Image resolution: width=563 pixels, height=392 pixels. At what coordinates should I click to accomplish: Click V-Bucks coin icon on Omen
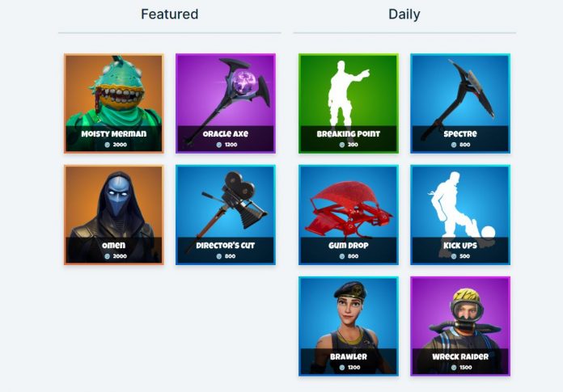coord(107,256)
